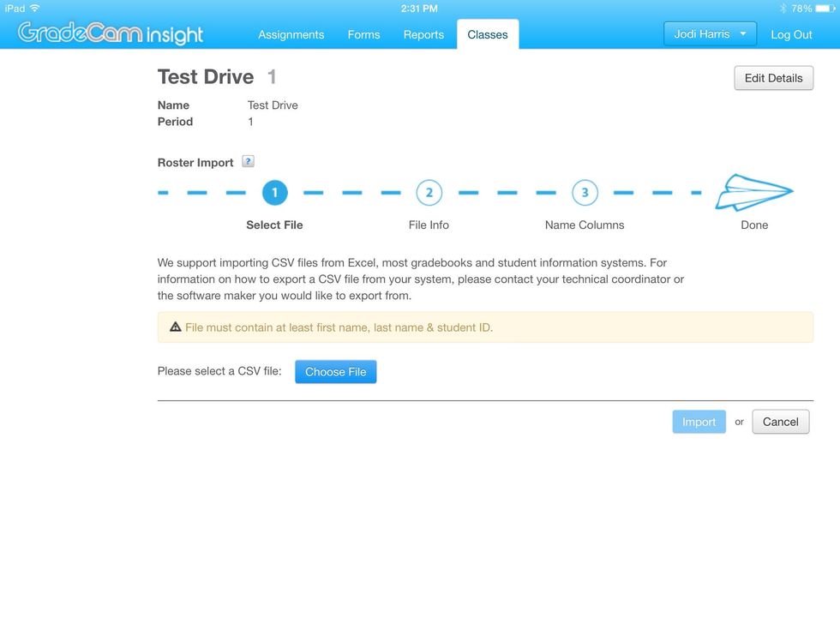840x630 pixels.
Task: Open the Roster Import help icon
Action: click(x=248, y=161)
